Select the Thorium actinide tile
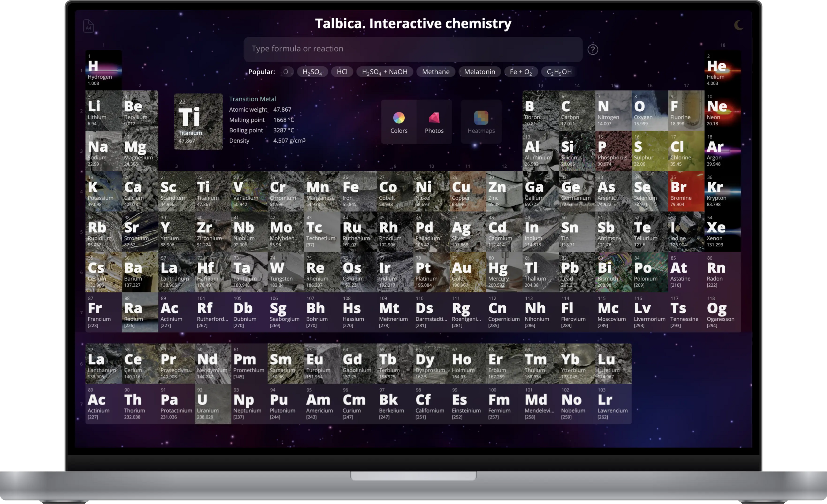The height and width of the screenshot is (504, 827). (140, 404)
